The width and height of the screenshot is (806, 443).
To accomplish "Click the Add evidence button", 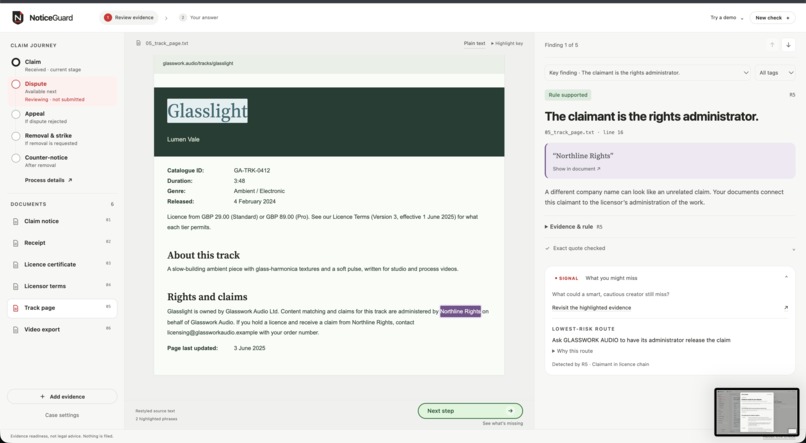I will pyautogui.click(x=62, y=397).
